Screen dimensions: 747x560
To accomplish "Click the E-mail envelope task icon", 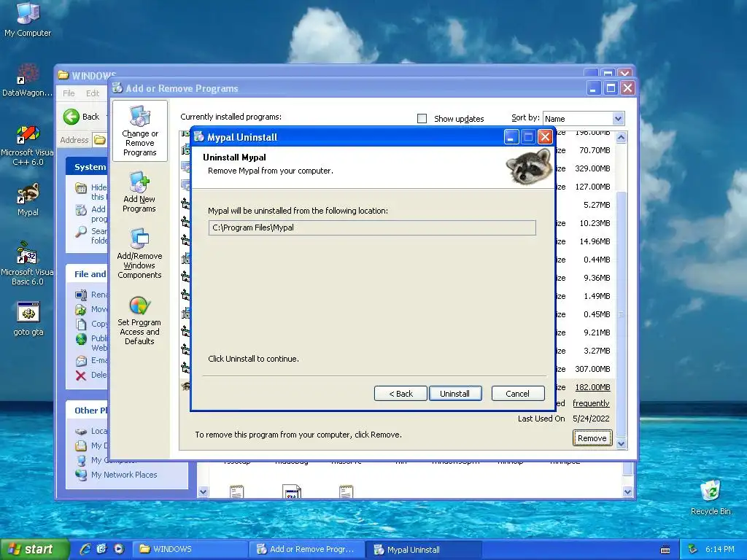I will point(82,360).
